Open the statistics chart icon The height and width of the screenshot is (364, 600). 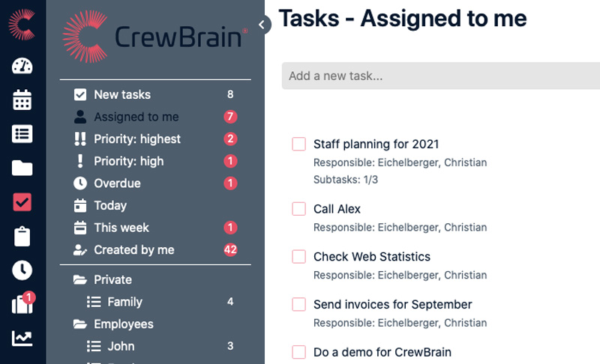[22, 338]
